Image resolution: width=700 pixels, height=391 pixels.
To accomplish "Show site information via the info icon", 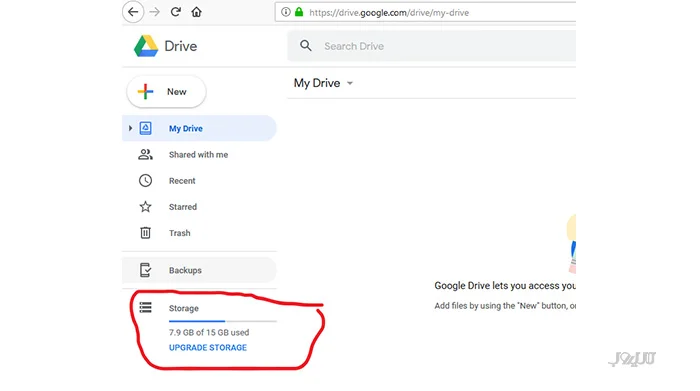I will pos(286,12).
